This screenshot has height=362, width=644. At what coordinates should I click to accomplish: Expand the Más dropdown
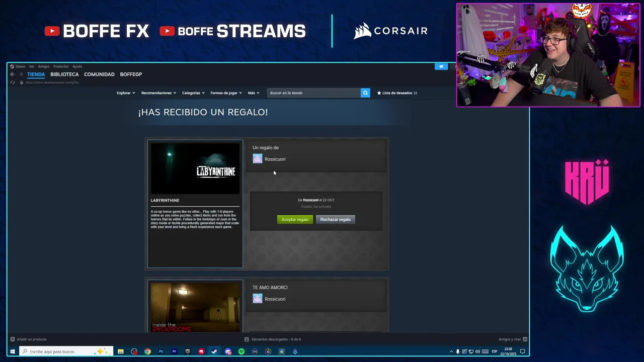254,93
